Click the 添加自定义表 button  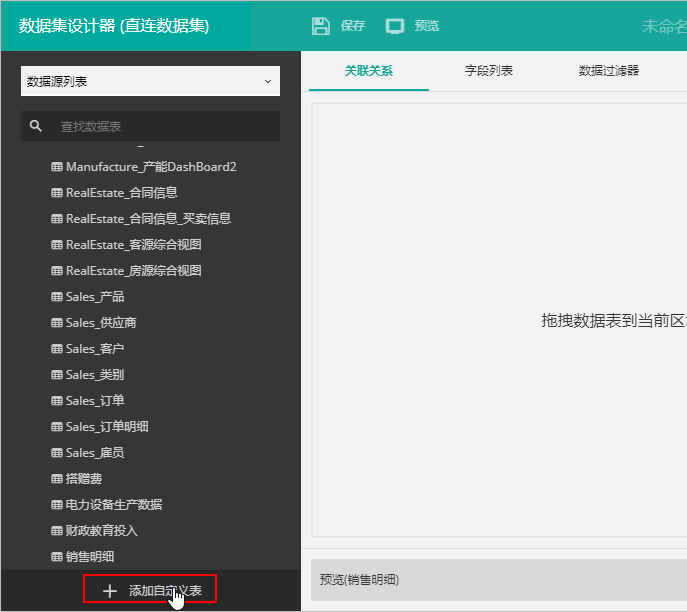click(150, 591)
